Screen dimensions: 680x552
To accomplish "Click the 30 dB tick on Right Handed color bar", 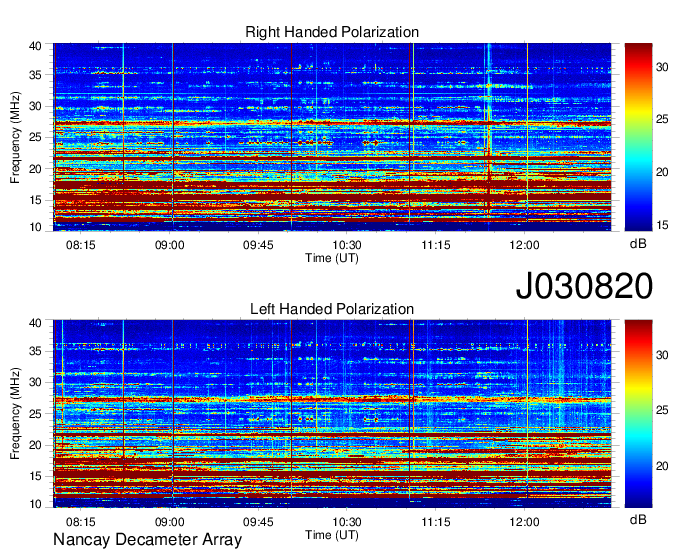I will (662, 67).
